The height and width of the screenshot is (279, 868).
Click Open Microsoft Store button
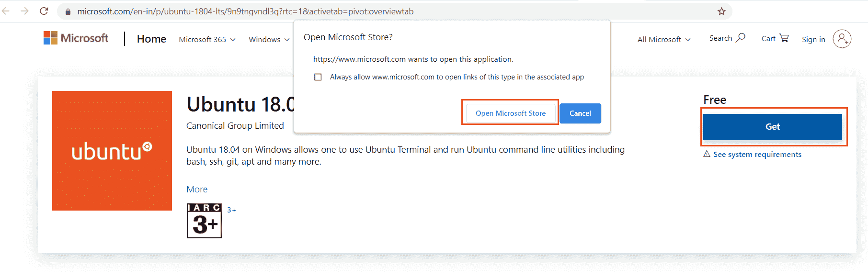[x=511, y=113]
